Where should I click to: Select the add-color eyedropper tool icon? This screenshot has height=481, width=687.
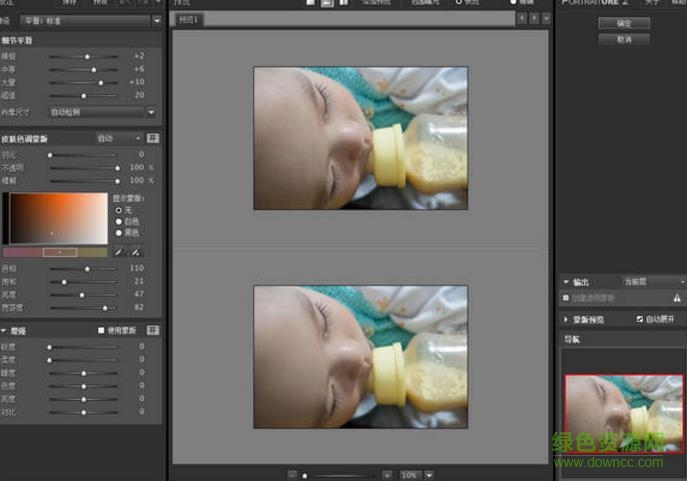point(137,251)
